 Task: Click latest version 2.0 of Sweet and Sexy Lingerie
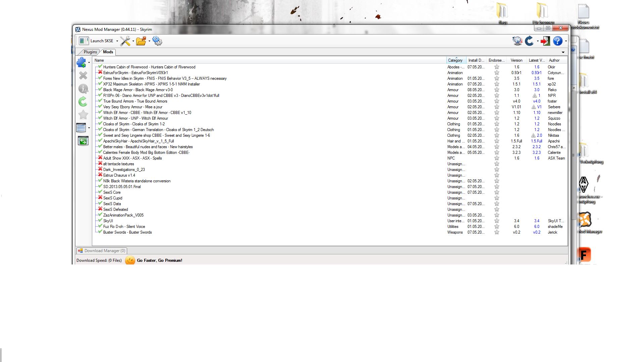pos(539,135)
